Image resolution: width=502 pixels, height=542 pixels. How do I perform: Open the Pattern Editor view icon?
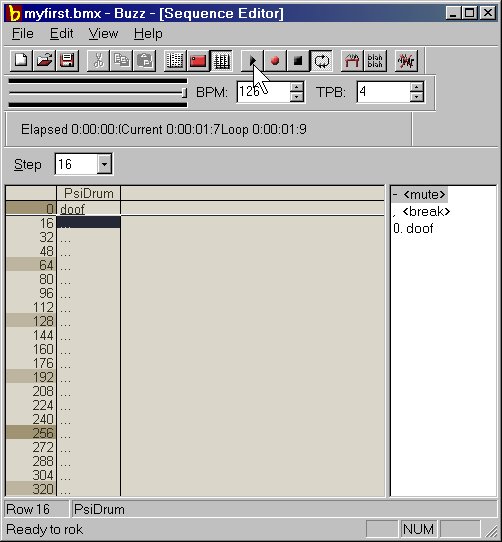click(175, 61)
